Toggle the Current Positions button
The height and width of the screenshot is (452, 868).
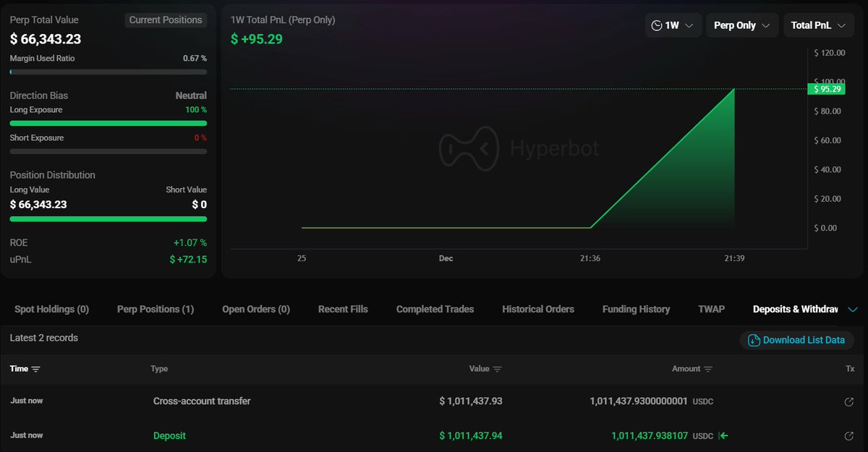click(x=166, y=20)
